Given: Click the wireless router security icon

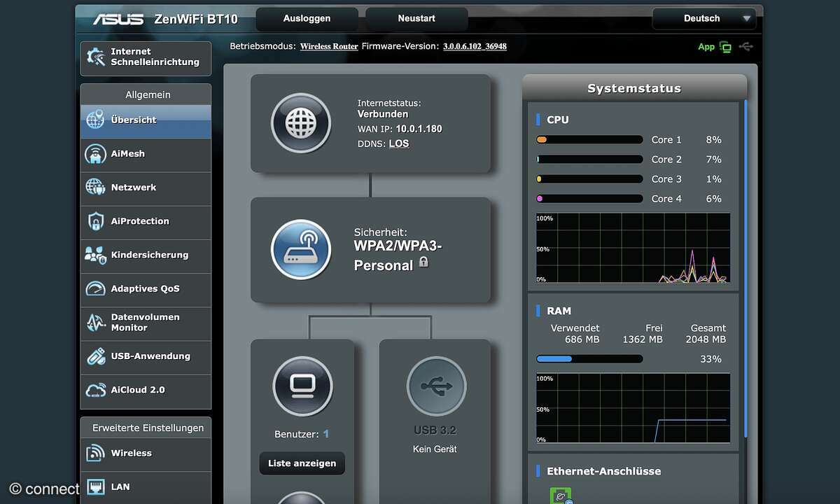Looking at the screenshot, I should 301,250.
